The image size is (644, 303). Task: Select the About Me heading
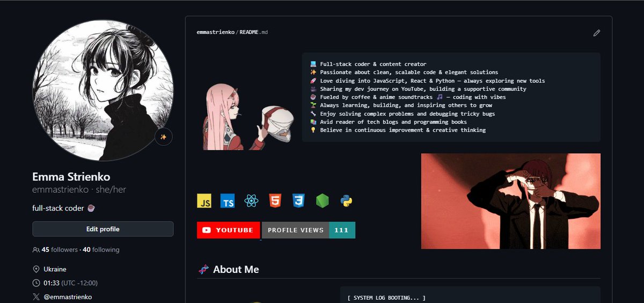pos(236,269)
